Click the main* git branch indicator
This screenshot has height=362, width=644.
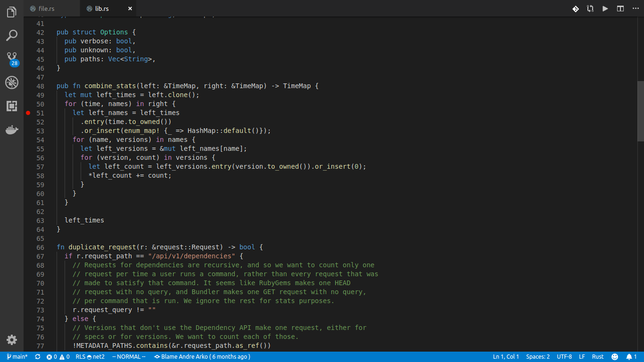click(x=17, y=357)
